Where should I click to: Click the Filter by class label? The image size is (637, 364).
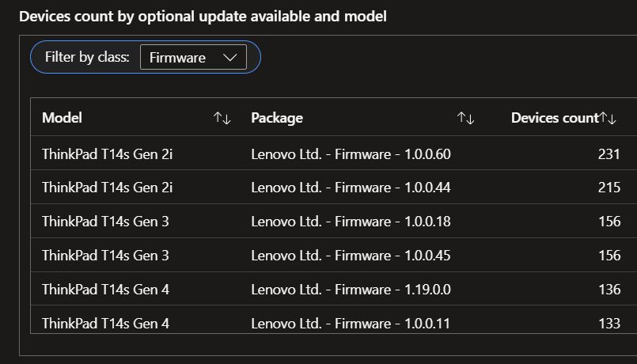(87, 57)
